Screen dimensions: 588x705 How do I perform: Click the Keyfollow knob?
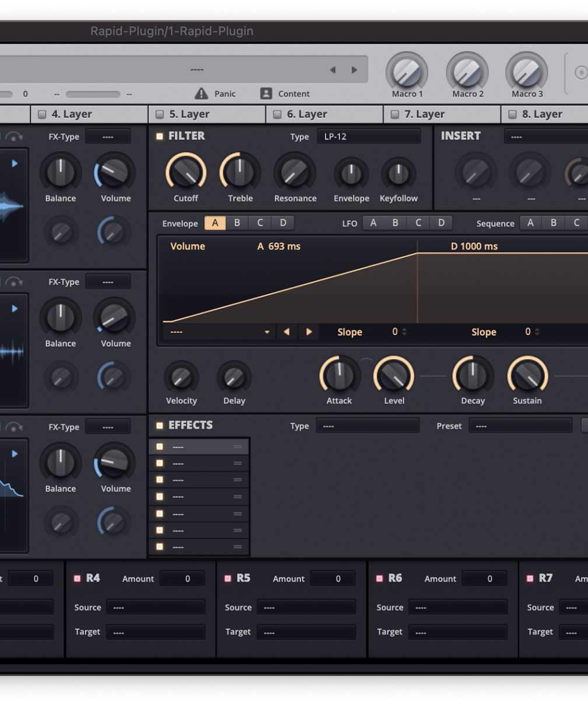(x=398, y=174)
